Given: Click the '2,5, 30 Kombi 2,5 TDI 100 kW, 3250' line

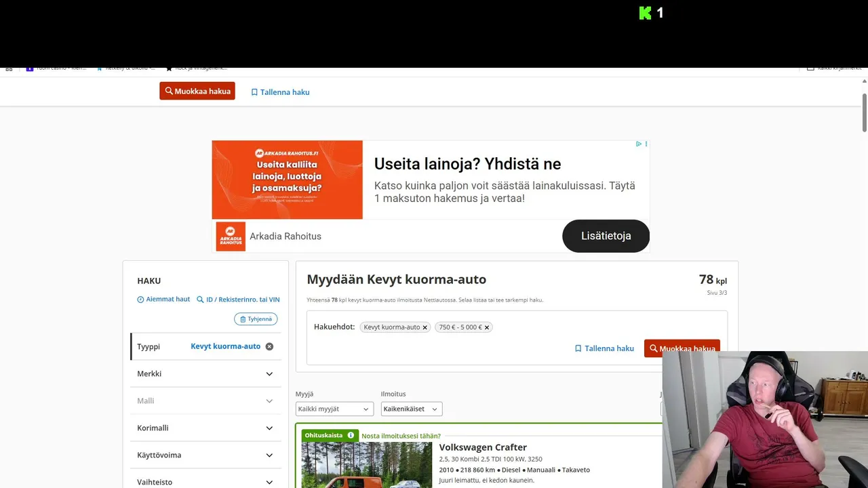Looking at the screenshot, I should pos(491,459).
